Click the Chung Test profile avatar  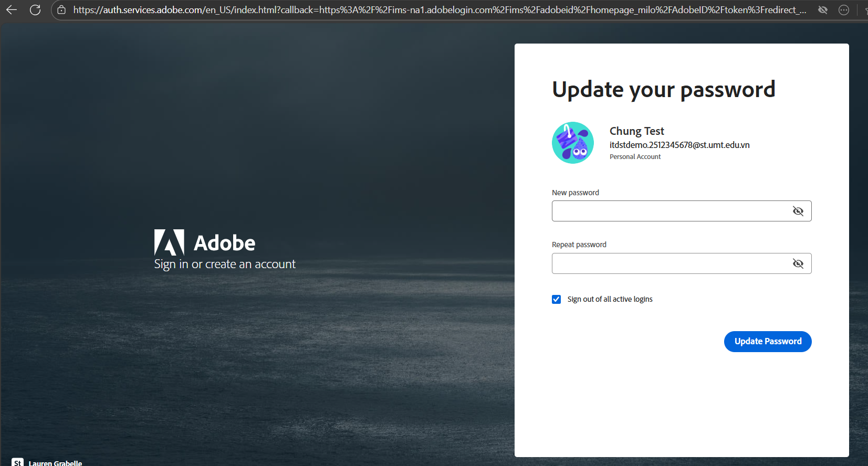(x=572, y=143)
